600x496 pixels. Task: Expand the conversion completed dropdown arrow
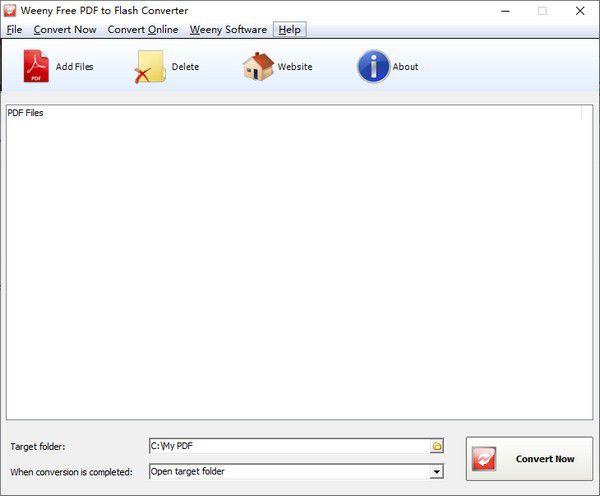tap(436, 472)
